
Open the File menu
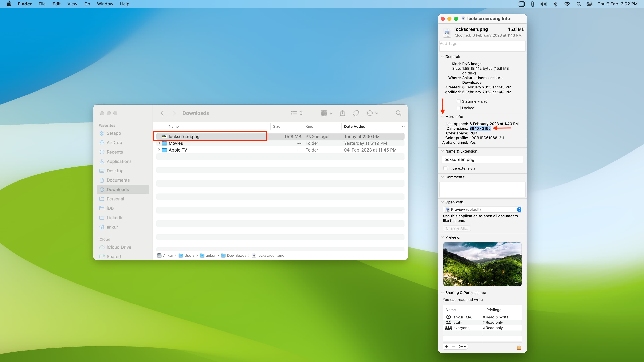pos(42,4)
